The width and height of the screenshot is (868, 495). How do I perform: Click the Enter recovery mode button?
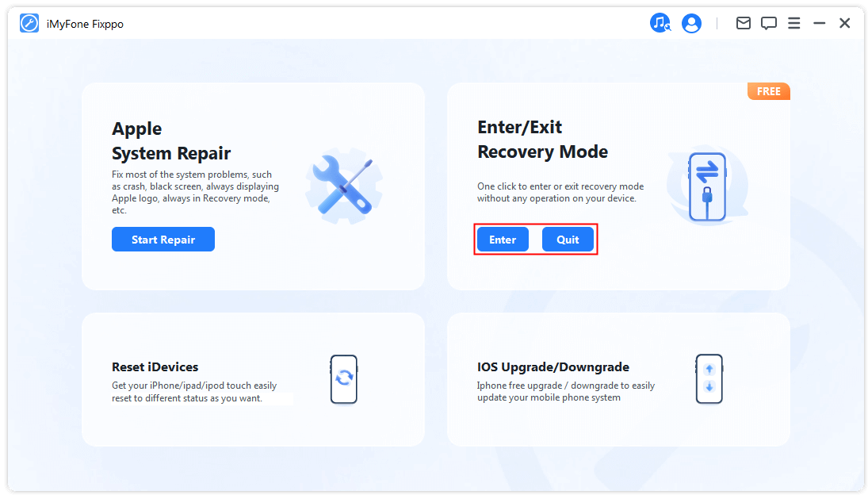(503, 240)
